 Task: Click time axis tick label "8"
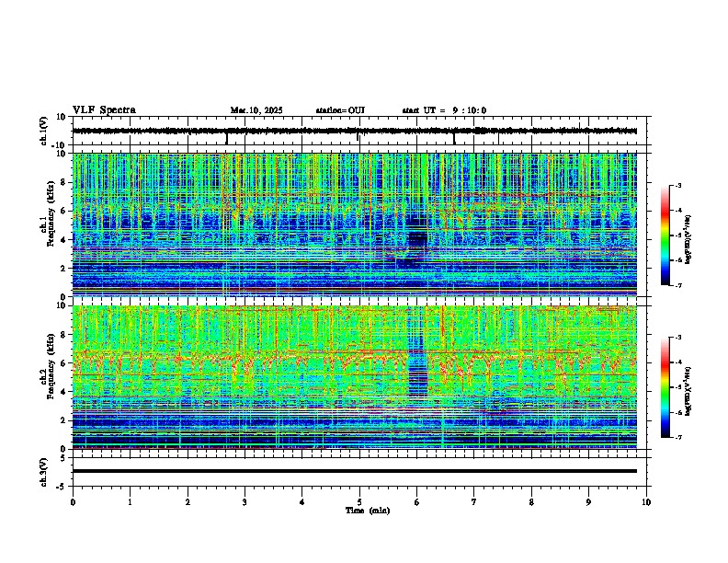531,502
